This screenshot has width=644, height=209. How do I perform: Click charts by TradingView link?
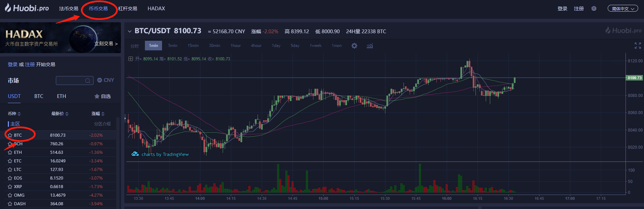165,154
